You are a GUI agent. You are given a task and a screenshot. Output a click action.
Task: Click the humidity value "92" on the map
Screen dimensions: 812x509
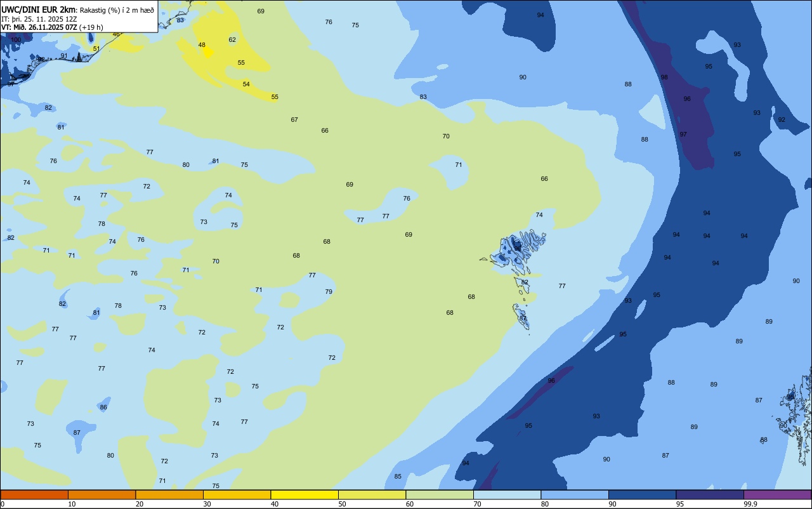(x=782, y=120)
